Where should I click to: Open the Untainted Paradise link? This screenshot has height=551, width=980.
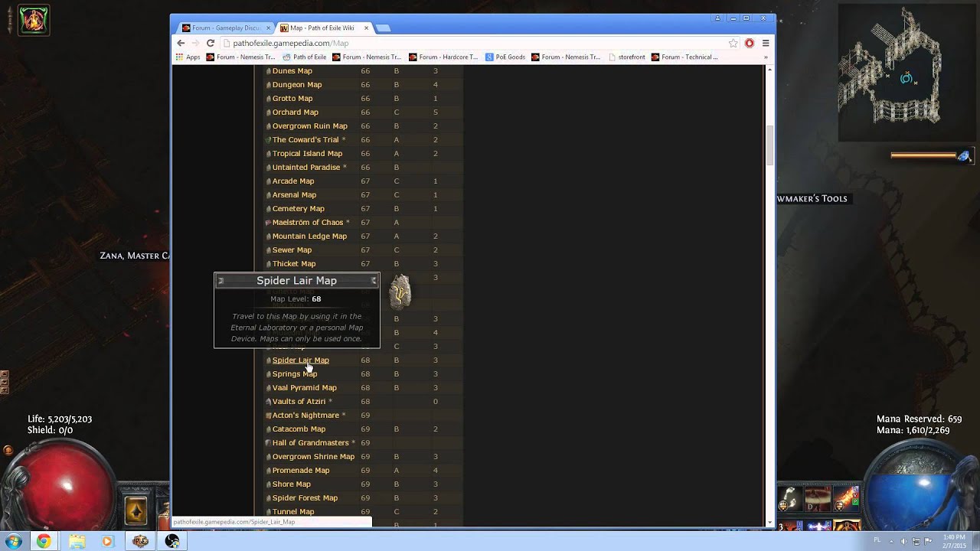(x=306, y=168)
